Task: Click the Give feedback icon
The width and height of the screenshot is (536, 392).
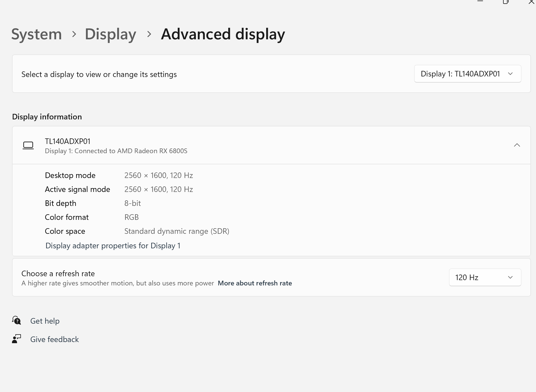Action: pos(16,339)
